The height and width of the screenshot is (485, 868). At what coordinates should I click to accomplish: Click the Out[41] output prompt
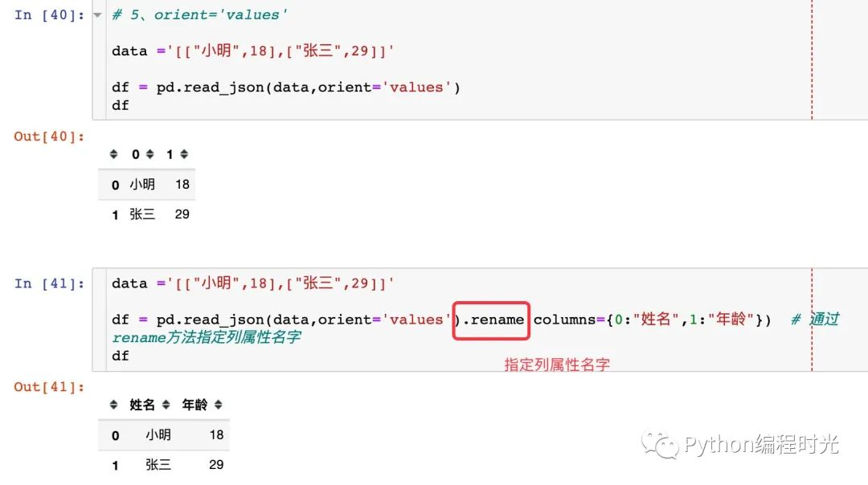coord(49,387)
